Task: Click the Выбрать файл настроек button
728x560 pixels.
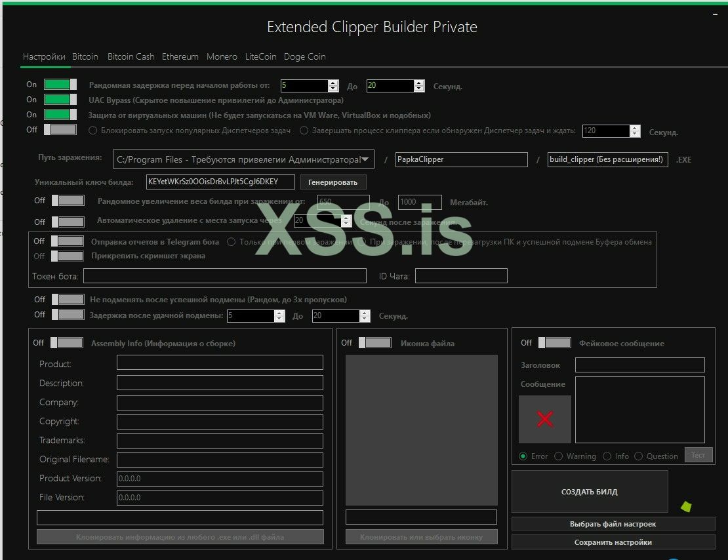Action: click(x=613, y=524)
